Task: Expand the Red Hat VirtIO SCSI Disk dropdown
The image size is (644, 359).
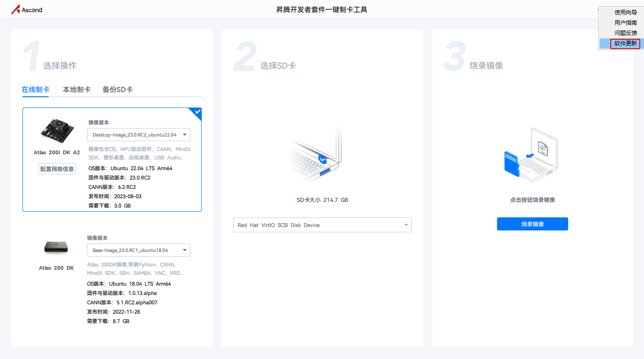Action: pyautogui.click(x=322, y=225)
